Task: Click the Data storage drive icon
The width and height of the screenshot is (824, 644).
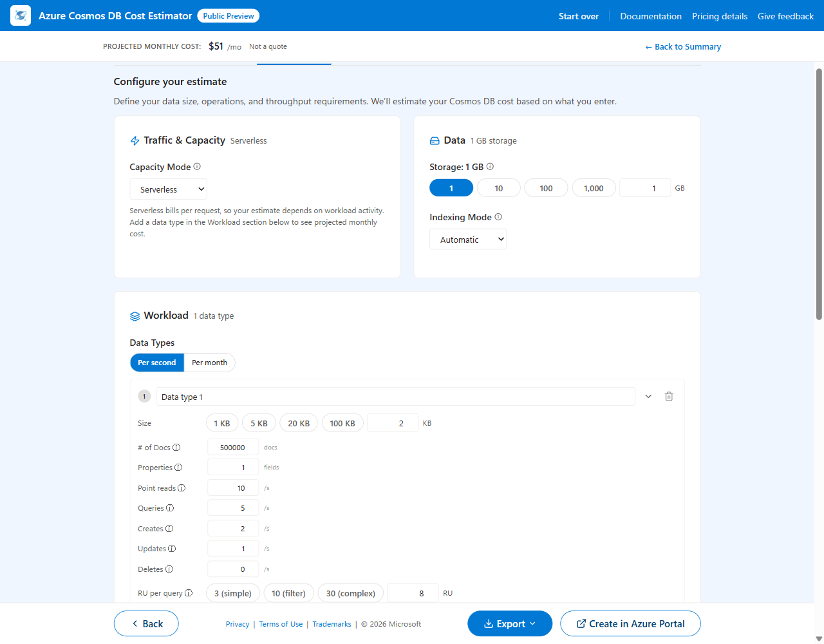Action: point(435,140)
